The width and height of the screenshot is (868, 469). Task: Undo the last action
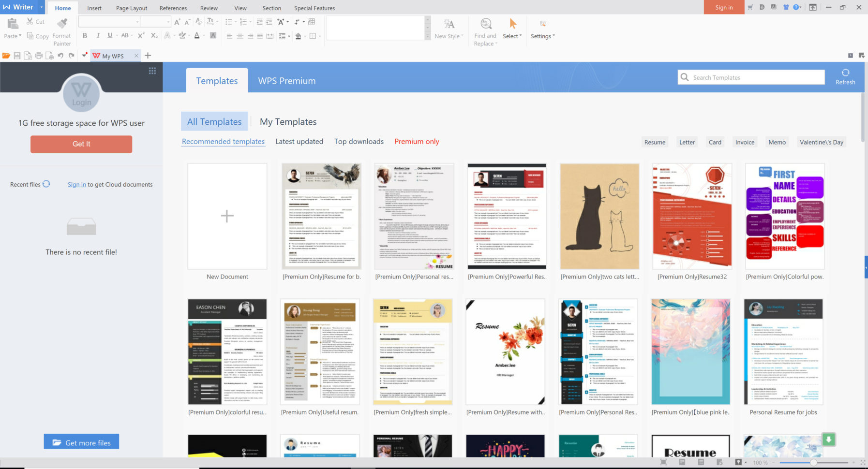pyautogui.click(x=60, y=56)
